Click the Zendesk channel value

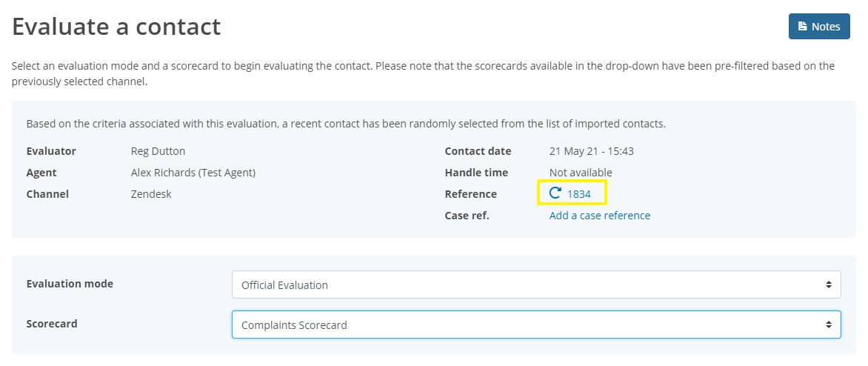[151, 194]
